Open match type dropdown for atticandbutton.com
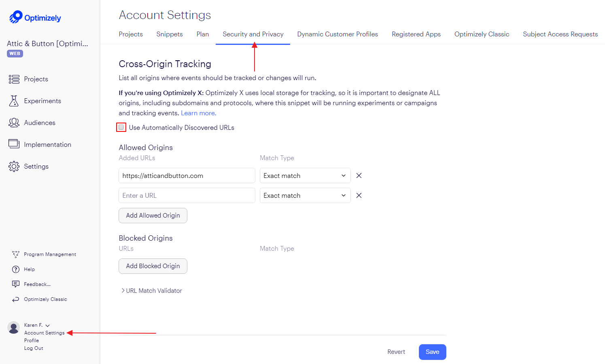This screenshot has width=605, height=364. pos(305,176)
